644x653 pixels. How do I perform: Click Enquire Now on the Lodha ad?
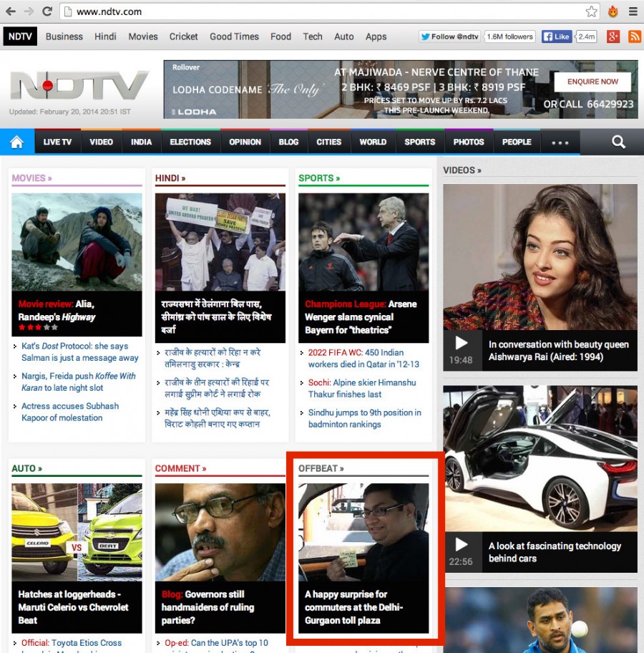(x=592, y=82)
